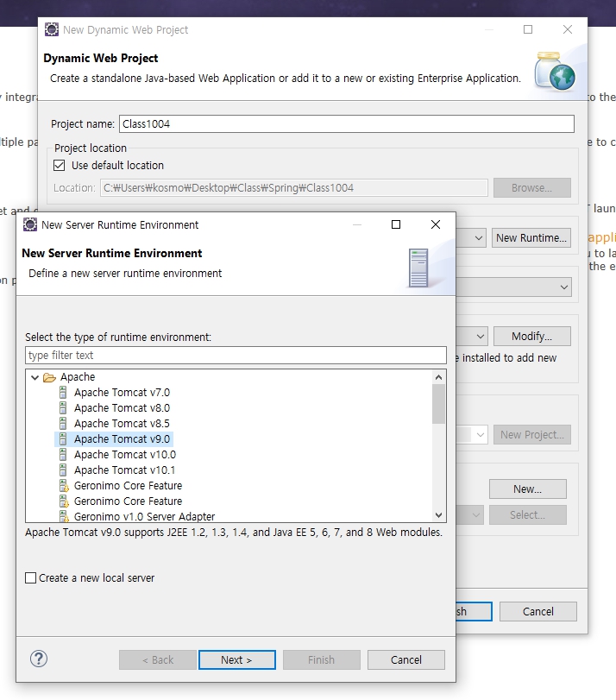The height and width of the screenshot is (700, 616).
Task: Select Apache Tomcat v8.5 runtime
Action: (x=122, y=424)
